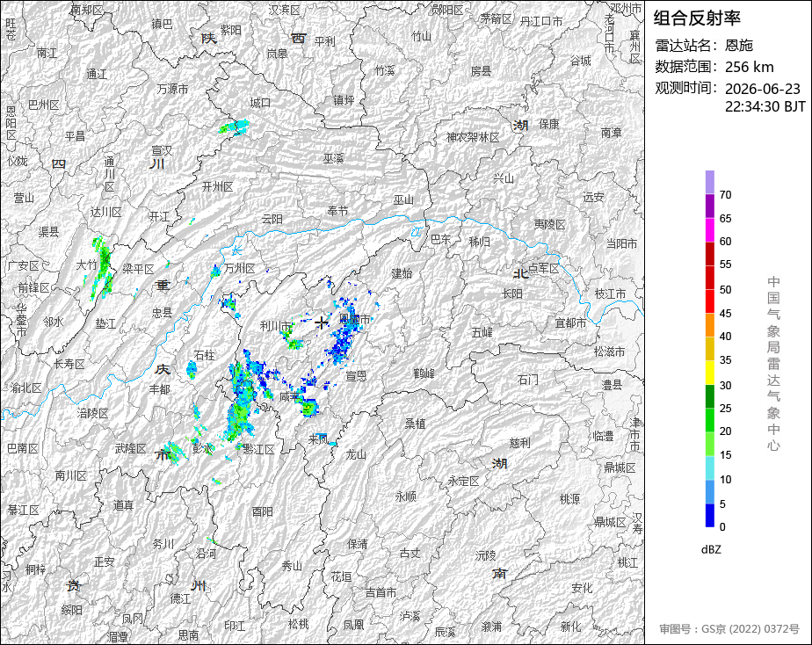Click the map label '宜都市'
The height and width of the screenshot is (645, 812).
[570, 323]
